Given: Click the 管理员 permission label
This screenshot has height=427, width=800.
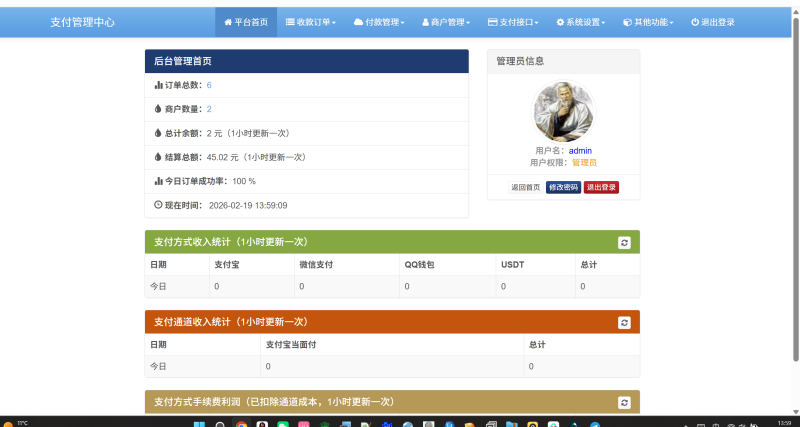Looking at the screenshot, I should (x=584, y=163).
